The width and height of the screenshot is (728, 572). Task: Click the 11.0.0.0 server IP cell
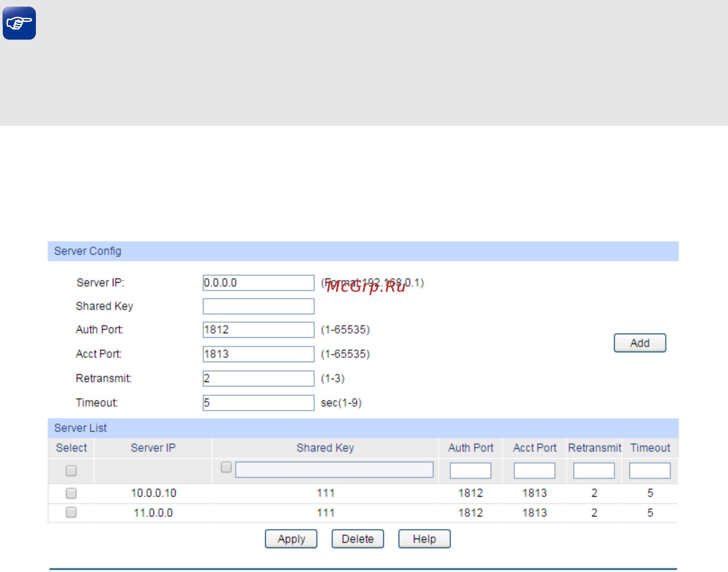153,513
